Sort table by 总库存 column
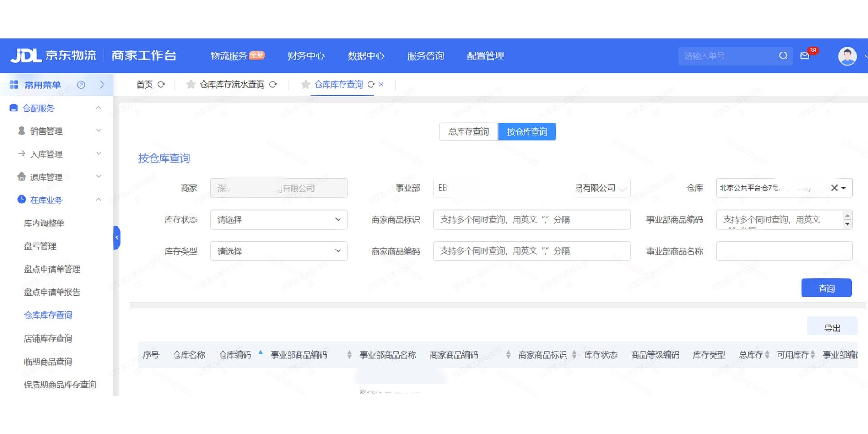This screenshot has width=868, height=434. 767,355
